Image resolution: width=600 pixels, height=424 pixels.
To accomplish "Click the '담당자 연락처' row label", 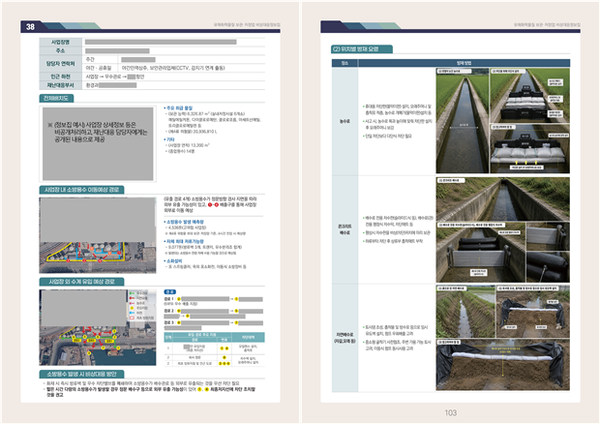I will pos(60,64).
